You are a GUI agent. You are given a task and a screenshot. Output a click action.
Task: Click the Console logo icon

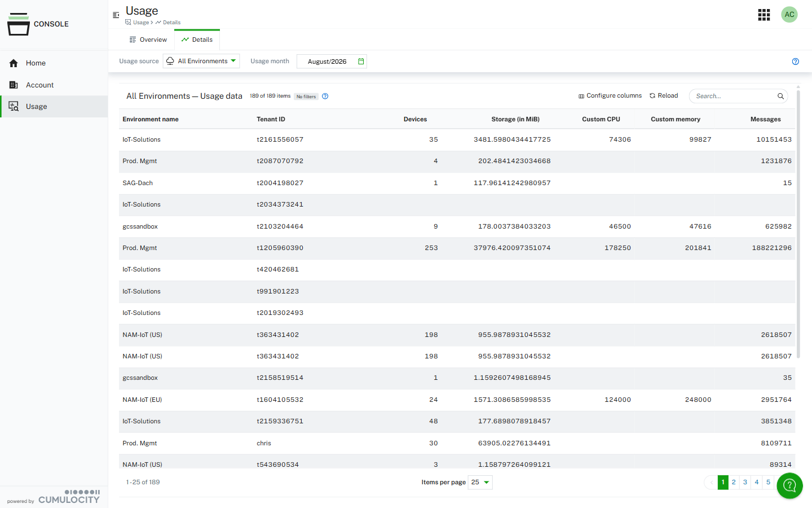(19, 24)
